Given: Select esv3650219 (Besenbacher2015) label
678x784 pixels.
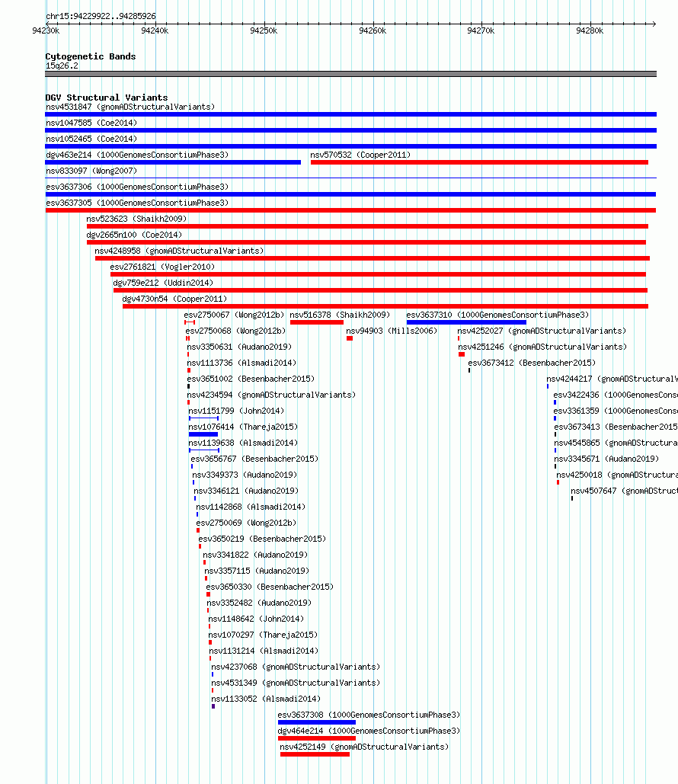Looking at the screenshot, I should [x=262, y=539].
